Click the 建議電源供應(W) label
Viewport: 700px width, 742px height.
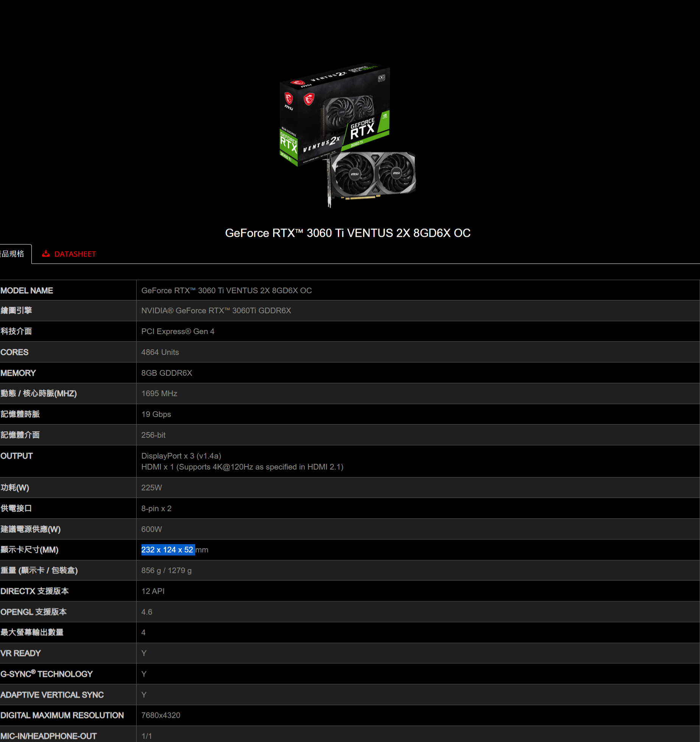(x=31, y=529)
